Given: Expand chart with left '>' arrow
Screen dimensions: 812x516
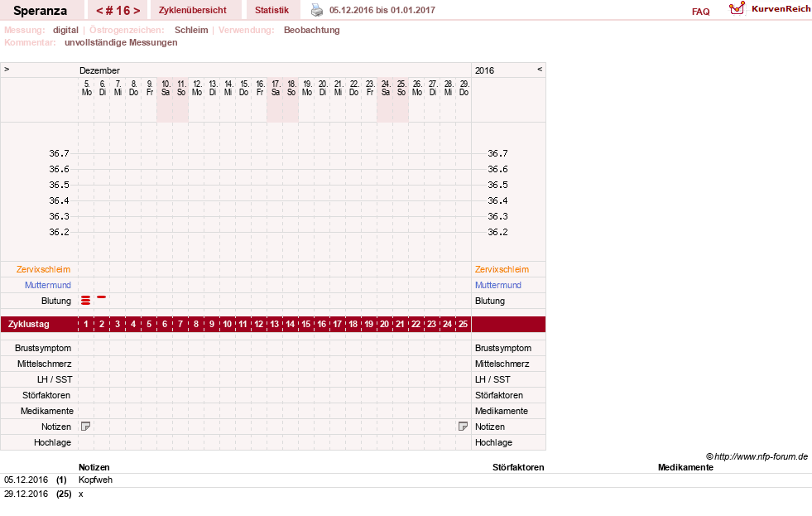Looking at the screenshot, I should point(7,69).
